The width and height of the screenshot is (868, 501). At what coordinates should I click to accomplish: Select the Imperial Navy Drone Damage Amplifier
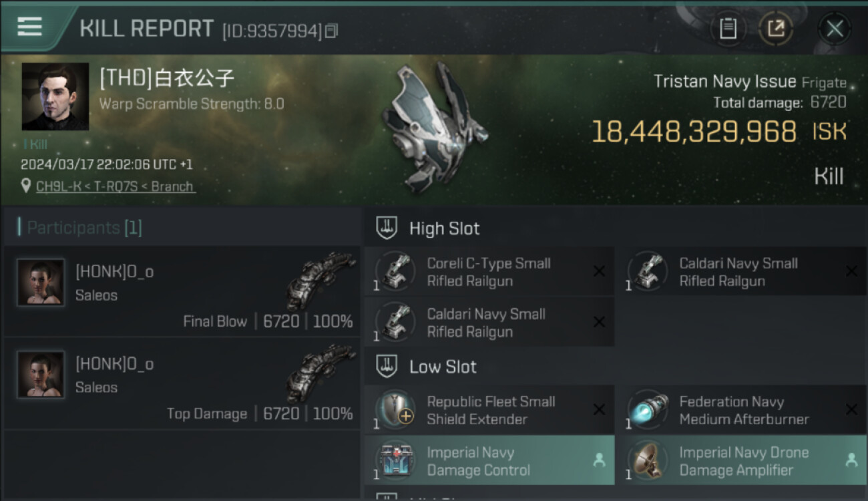[741, 461]
